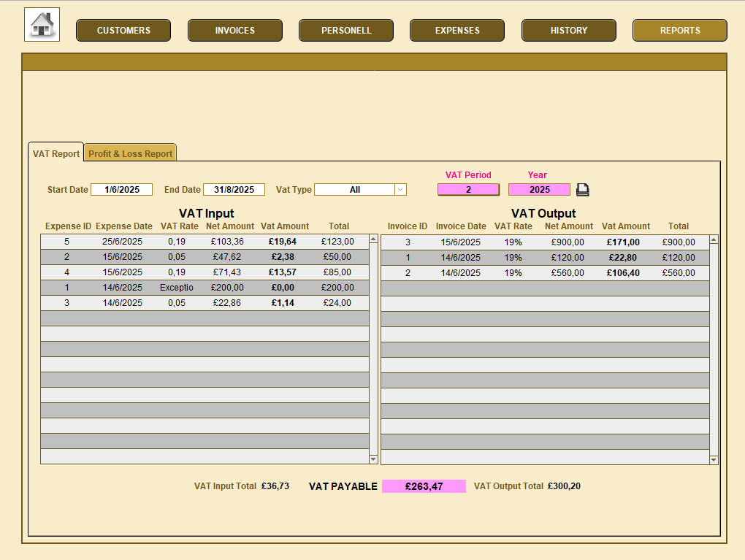
Task: Click VAT Input list scroll down arrow
Action: click(373, 459)
